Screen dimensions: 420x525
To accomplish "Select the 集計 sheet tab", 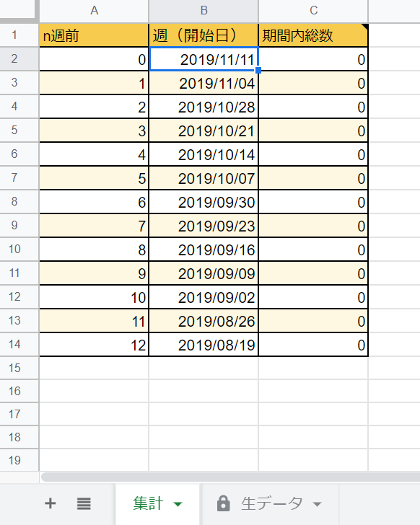I will click(157, 504).
